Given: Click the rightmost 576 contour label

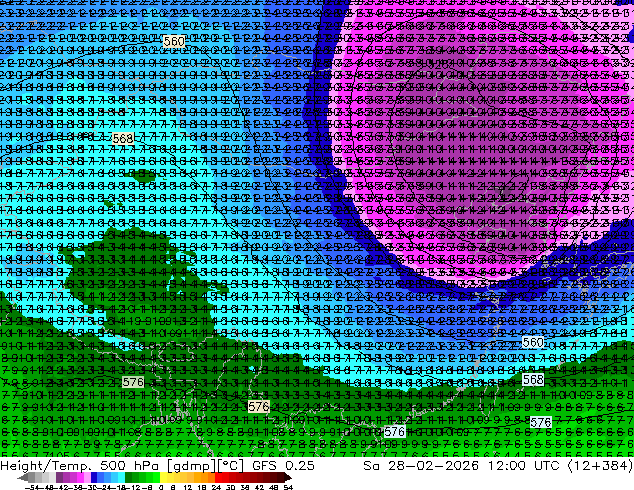Looking at the screenshot, I should (x=541, y=422).
